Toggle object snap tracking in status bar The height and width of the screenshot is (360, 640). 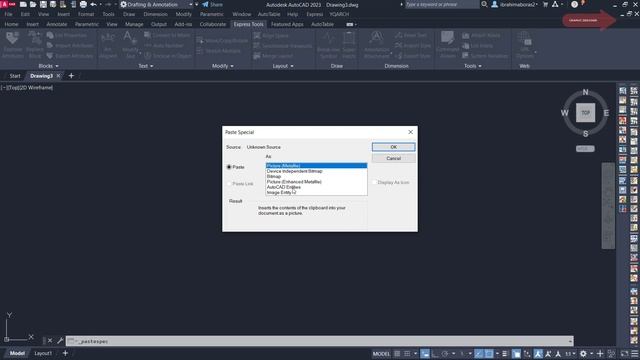(478, 353)
